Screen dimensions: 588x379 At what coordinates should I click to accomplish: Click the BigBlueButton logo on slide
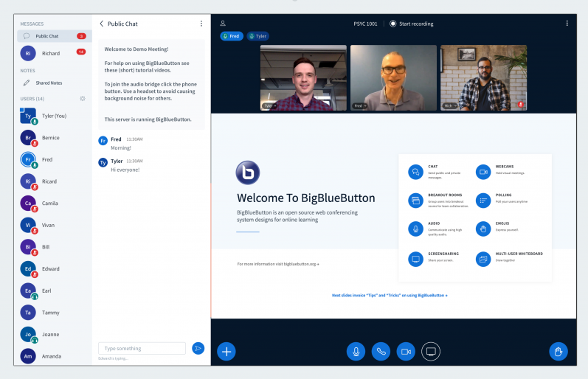[247, 173]
